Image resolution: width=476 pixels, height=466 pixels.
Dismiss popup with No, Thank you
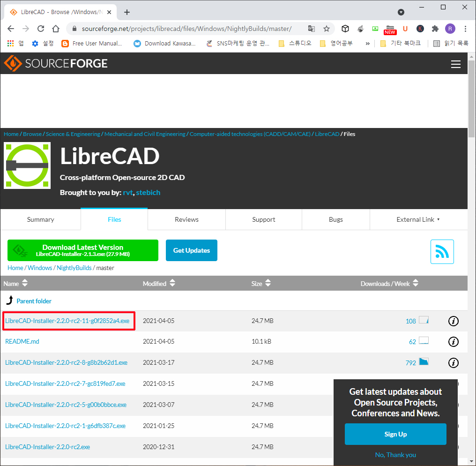coord(395,455)
